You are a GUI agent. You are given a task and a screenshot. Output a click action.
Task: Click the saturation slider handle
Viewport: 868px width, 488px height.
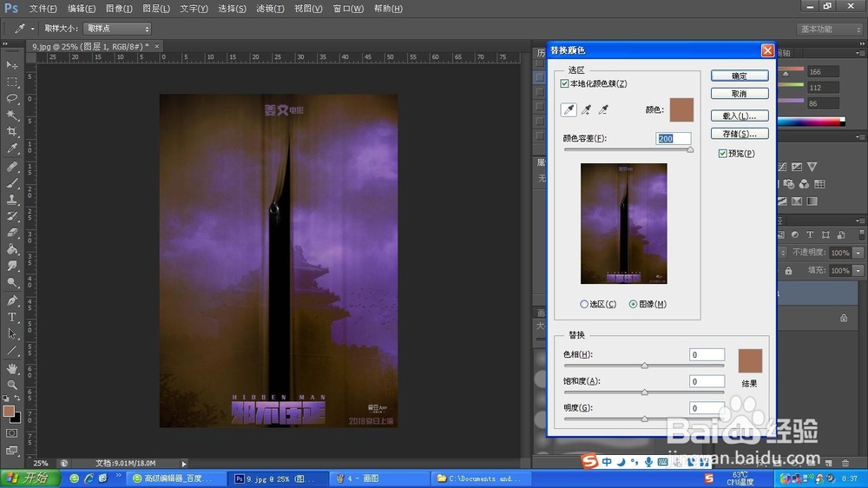644,392
